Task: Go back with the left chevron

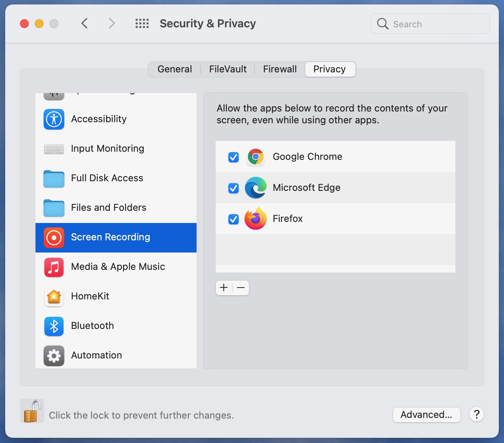Action: [x=85, y=24]
